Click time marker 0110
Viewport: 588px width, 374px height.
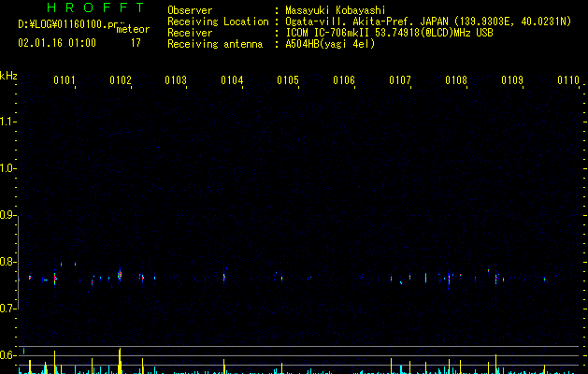click(568, 80)
